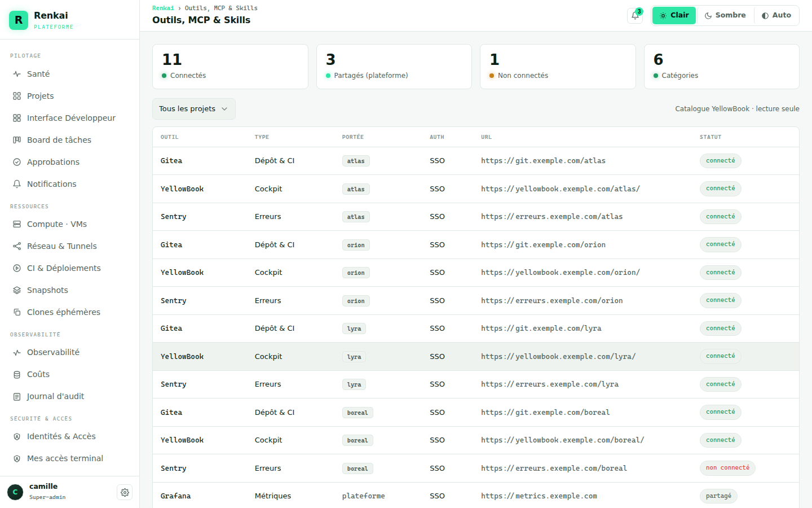The height and width of the screenshot is (508, 812).
Task: Switch theme to Clair
Action: click(674, 15)
